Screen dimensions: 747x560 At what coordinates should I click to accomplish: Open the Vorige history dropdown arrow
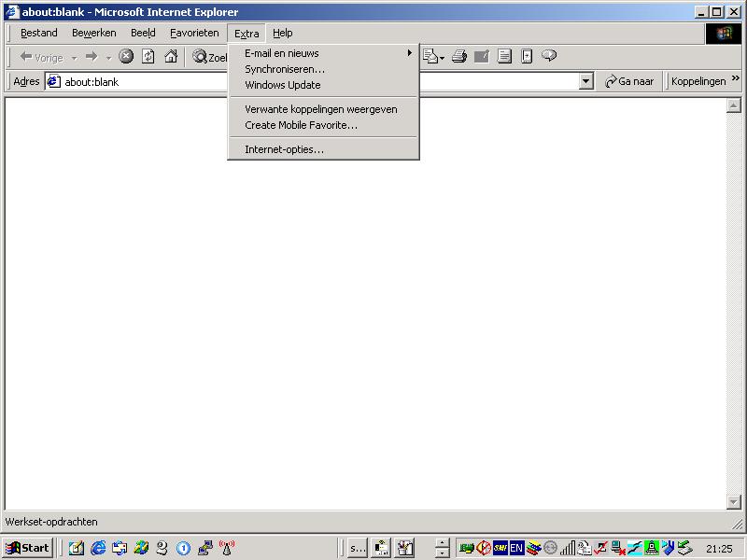point(74,58)
